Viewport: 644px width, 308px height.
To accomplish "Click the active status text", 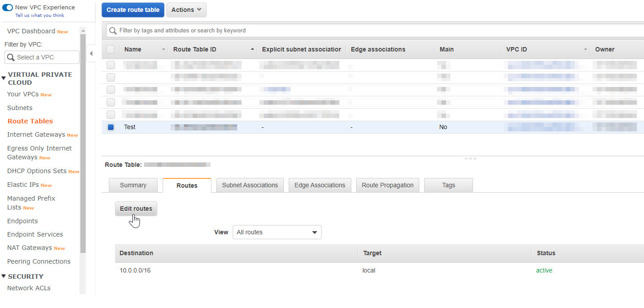I will (x=544, y=270).
